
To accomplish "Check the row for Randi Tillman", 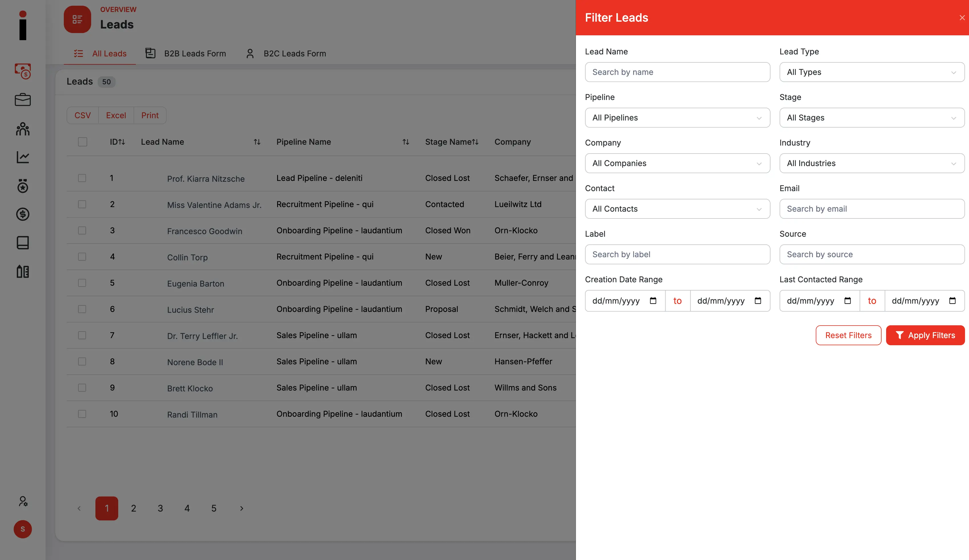I will coord(82,414).
